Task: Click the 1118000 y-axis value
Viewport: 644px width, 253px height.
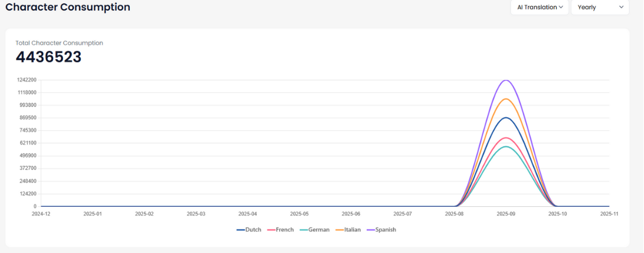Action: point(27,92)
